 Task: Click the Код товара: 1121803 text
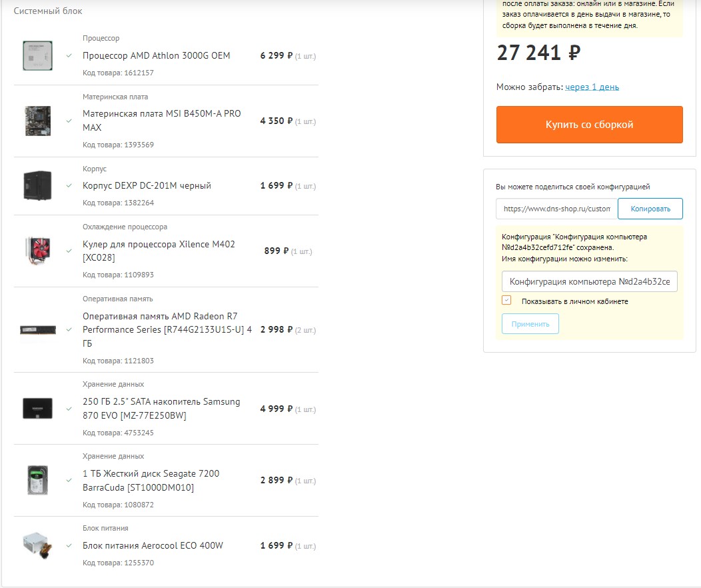[118, 361]
